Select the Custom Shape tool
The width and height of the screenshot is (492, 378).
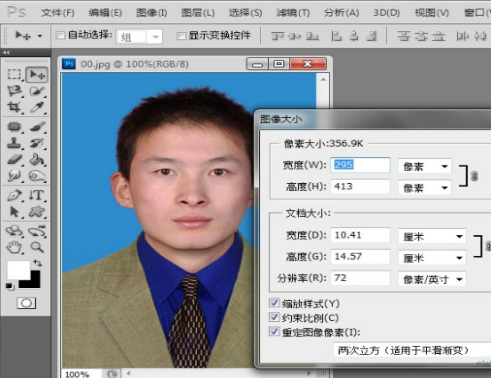[37, 211]
